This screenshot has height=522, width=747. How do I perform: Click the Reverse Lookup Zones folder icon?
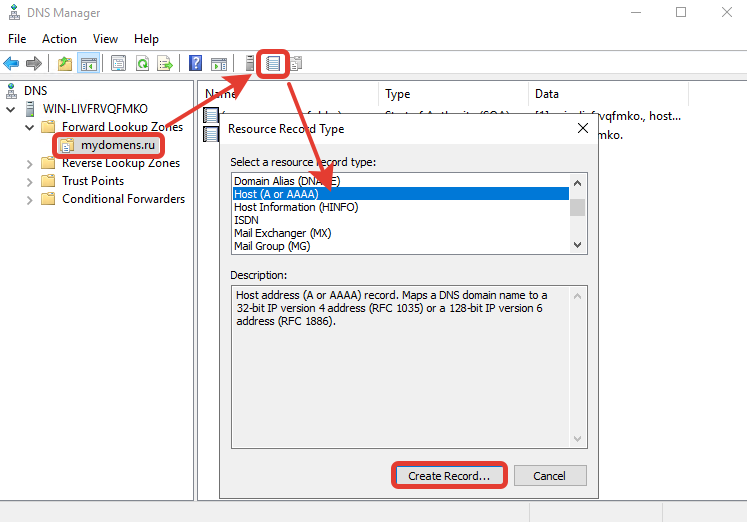48,163
